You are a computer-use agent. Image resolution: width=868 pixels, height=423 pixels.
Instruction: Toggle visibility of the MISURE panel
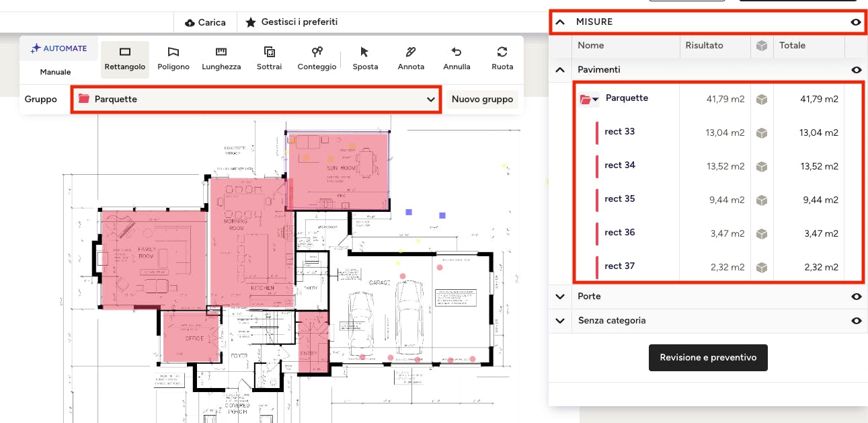coord(856,22)
